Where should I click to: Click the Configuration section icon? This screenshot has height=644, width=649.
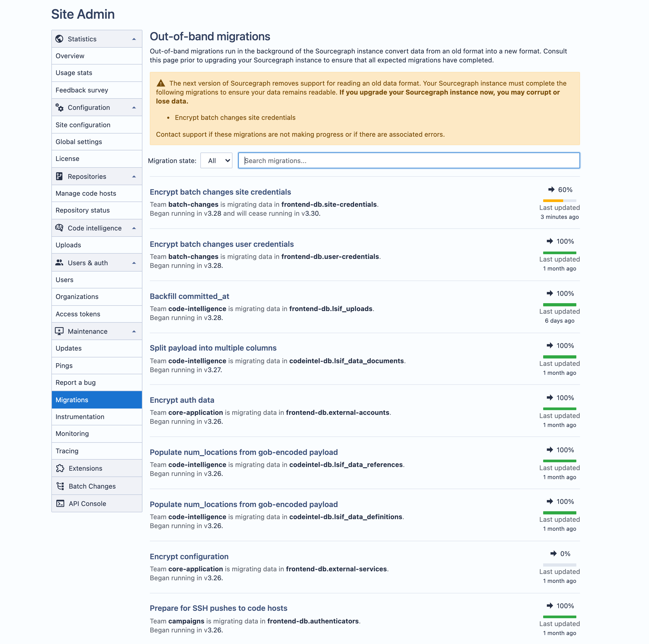pos(60,107)
